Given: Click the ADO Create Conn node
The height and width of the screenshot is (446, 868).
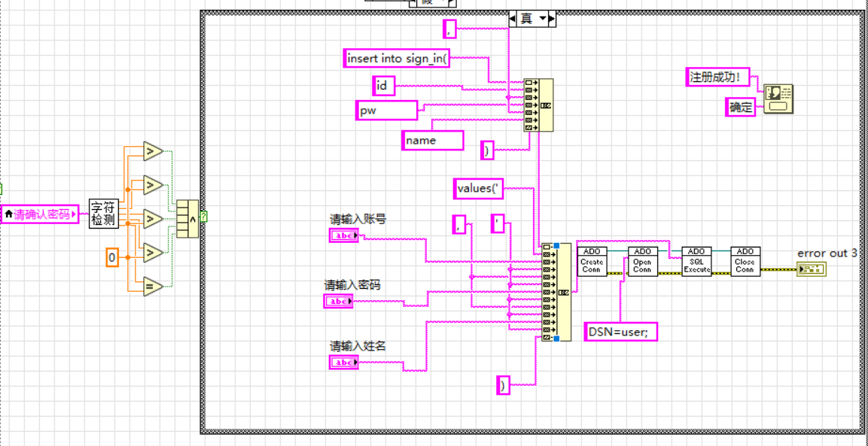Looking at the screenshot, I should point(592,261).
